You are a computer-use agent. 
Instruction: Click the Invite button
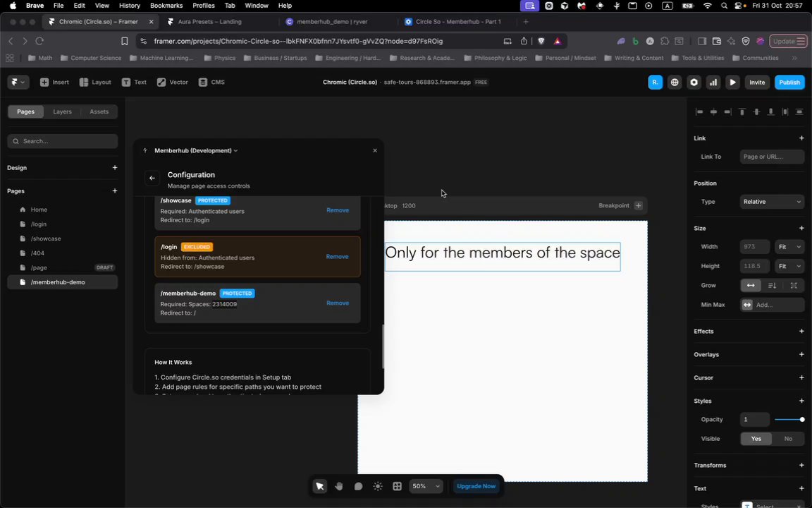coord(756,82)
